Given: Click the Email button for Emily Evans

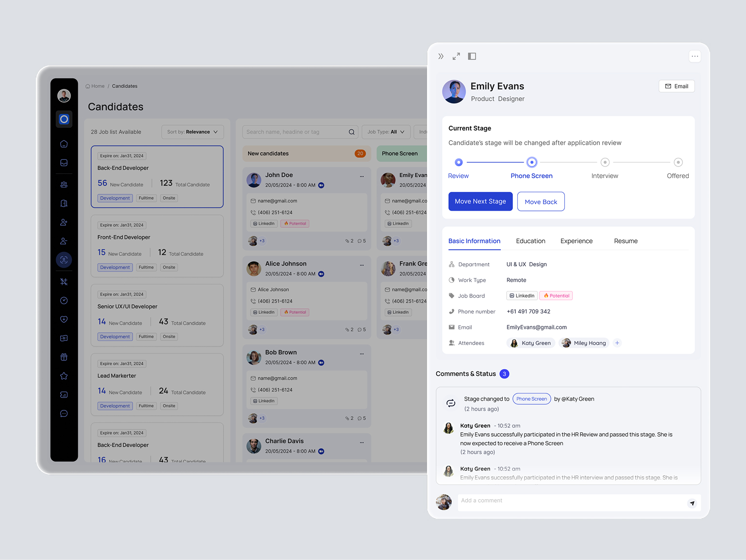Looking at the screenshot, I should coord(676,86).
